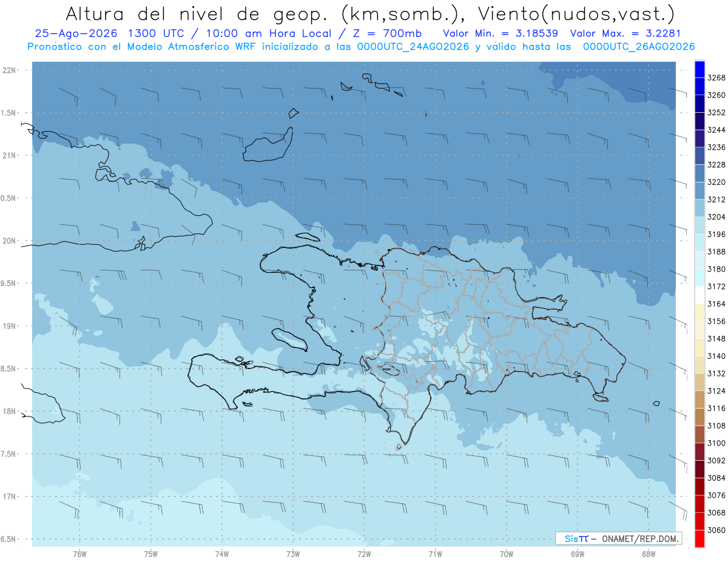Click the legend value 3268
The width and height of the screenshot is (728, 562).
point(716,78)
